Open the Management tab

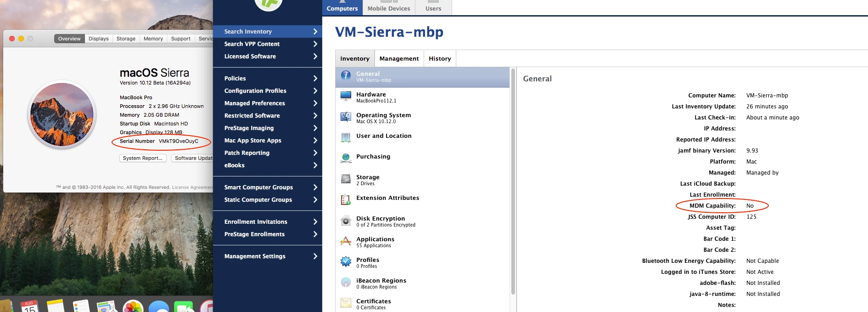tap(399, 58)
